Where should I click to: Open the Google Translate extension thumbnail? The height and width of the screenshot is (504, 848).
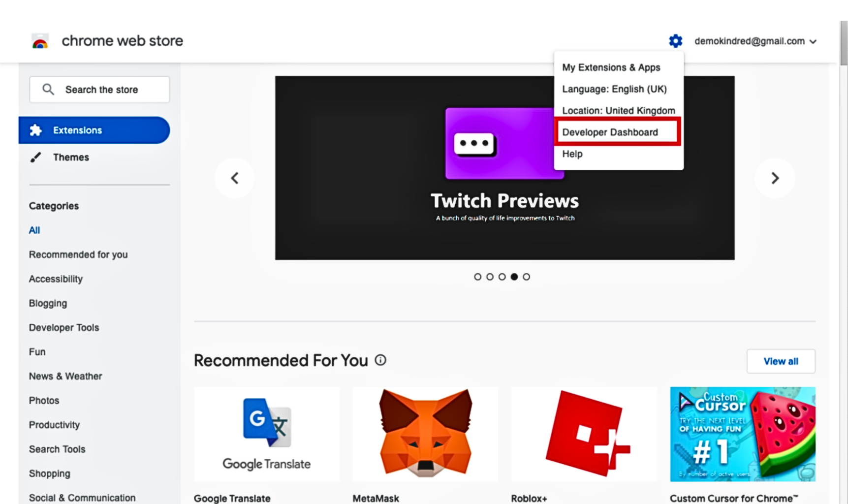(x=267, y=434)
